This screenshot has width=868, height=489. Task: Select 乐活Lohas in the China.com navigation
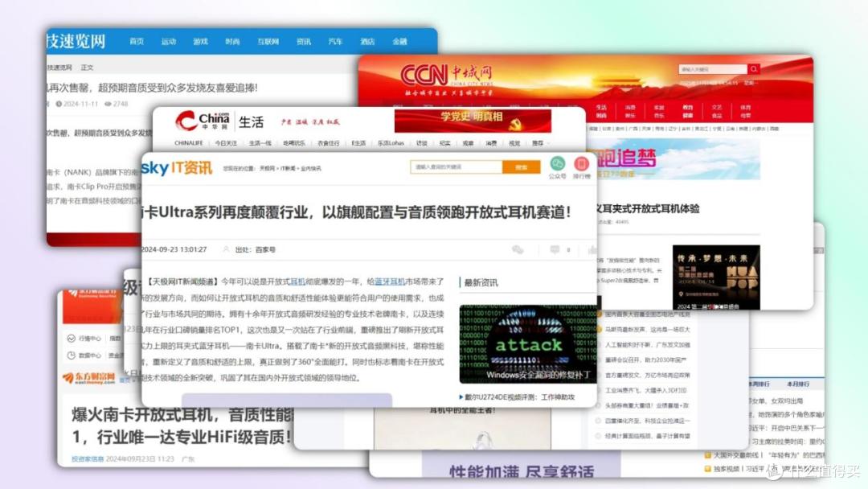[391, 143]
